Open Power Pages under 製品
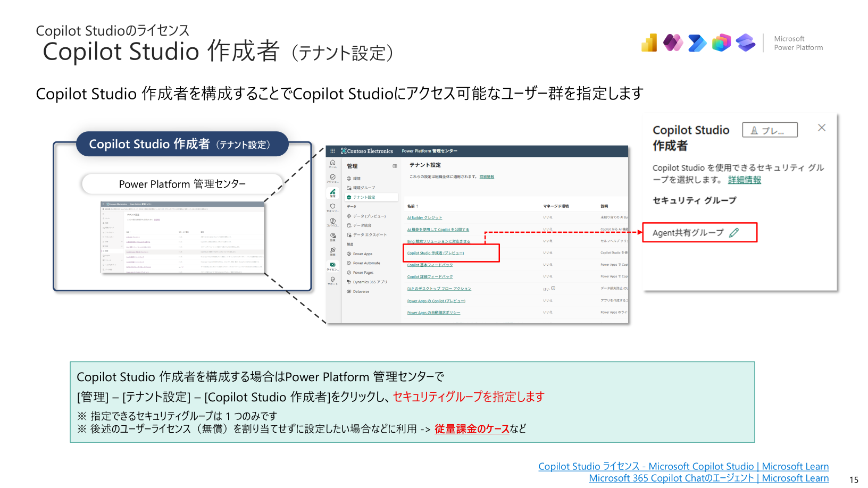This screenshot has width=868, height=488. click(x=360, y=273)
